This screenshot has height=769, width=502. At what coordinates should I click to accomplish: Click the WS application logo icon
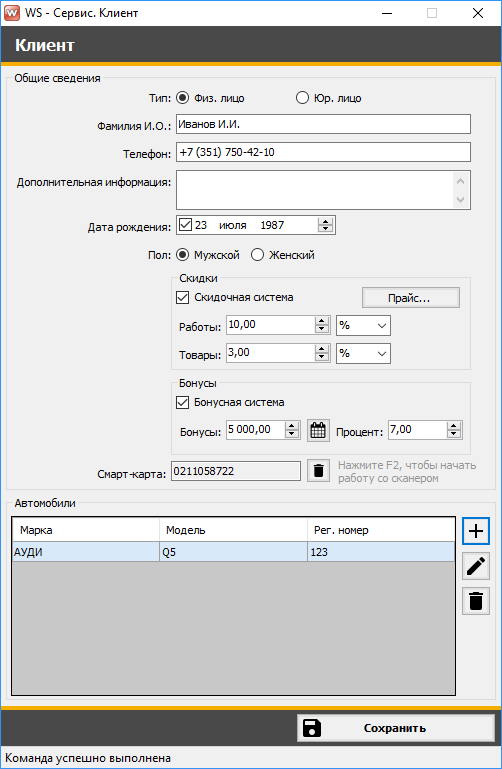[x=12, y=13]
